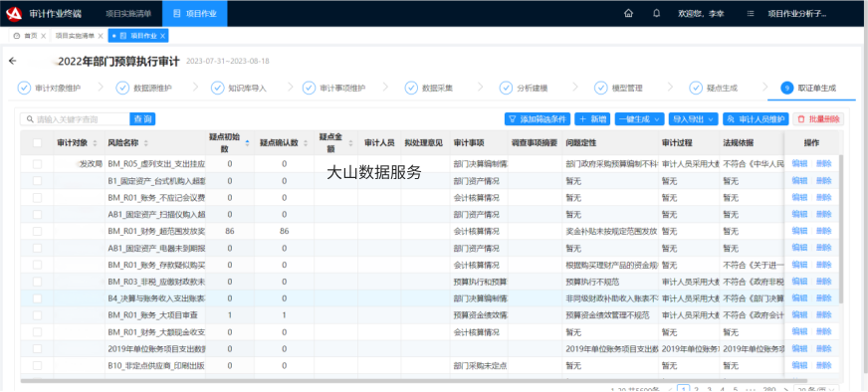Sort by 疑点初始数 column arrows
The height and width of the screenshot is (392, 868).
pyautogui.click(x=248, y=143)
